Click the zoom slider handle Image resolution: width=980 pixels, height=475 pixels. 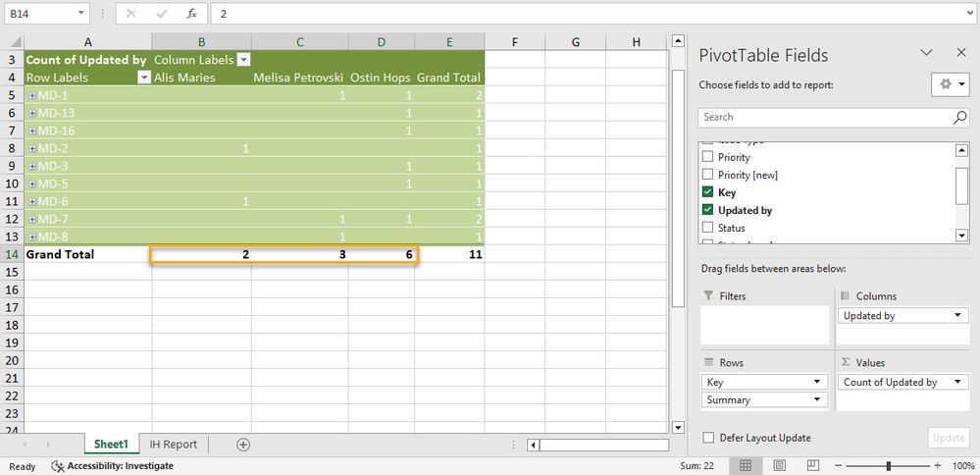click(888, 466)
